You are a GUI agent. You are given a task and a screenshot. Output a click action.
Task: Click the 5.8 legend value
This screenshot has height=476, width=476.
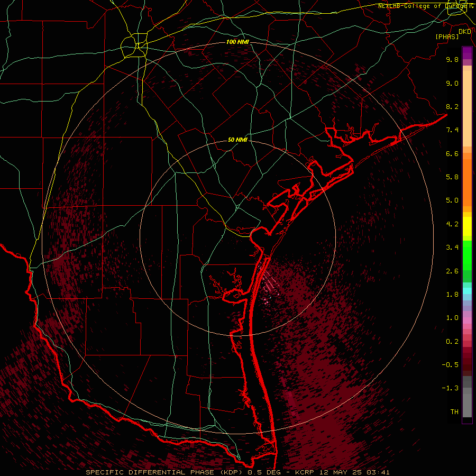point(452,177)
